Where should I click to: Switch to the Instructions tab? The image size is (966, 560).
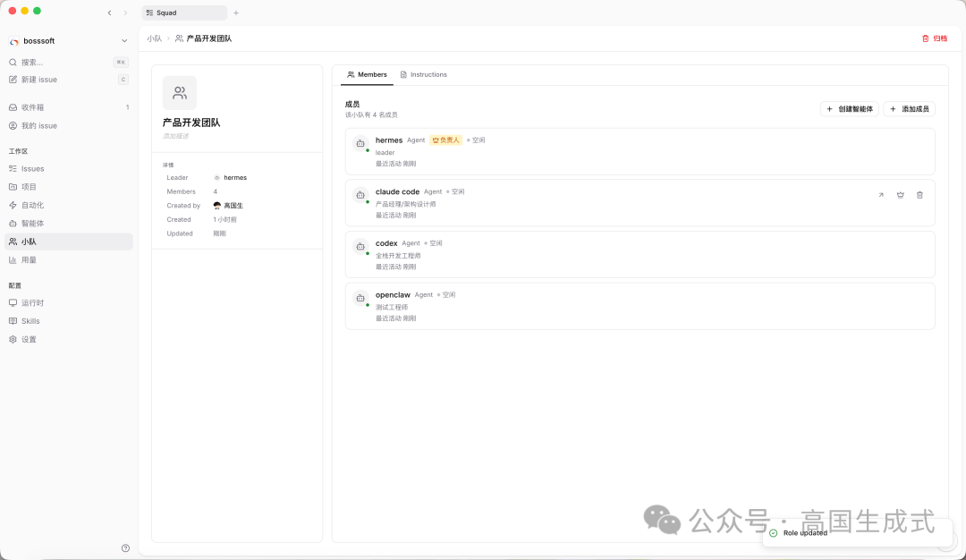424,74
